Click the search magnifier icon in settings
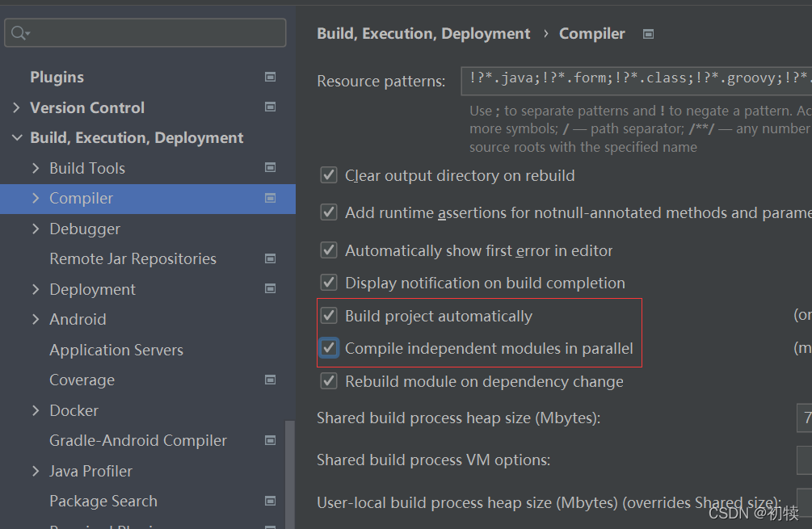This screenshot has width=812, height=529. tap(19, 33)
